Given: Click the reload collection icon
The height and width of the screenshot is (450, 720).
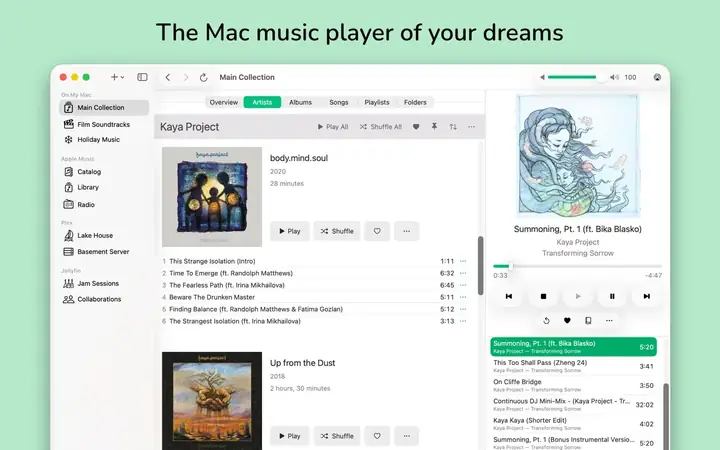Looking at the screenshot, I should pos(204,77).
